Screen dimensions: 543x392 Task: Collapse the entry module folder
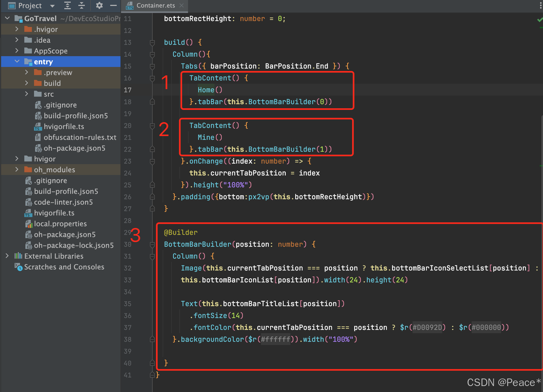(17, 62)
